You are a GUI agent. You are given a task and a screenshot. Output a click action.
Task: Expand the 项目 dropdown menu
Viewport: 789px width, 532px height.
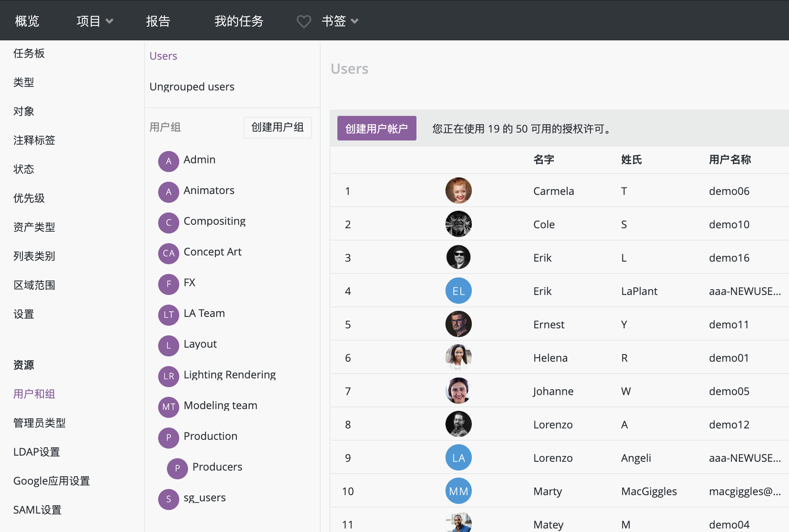pos(94,21)
